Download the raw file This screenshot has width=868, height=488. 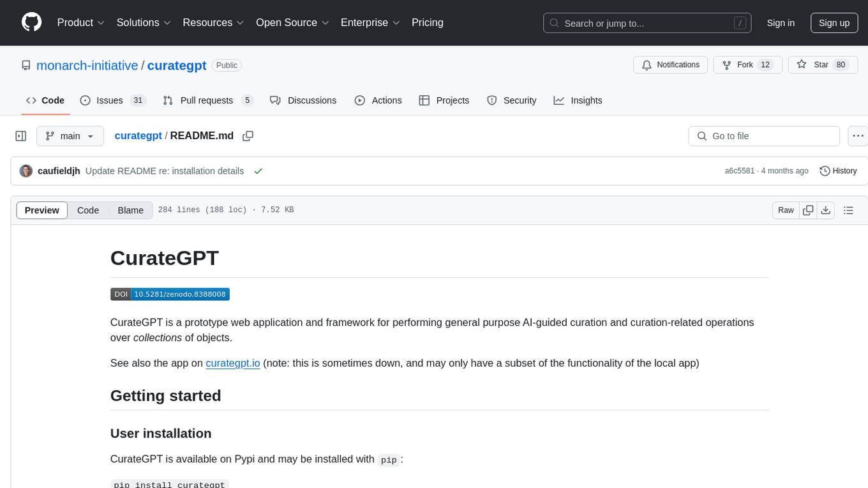[825, 210]
